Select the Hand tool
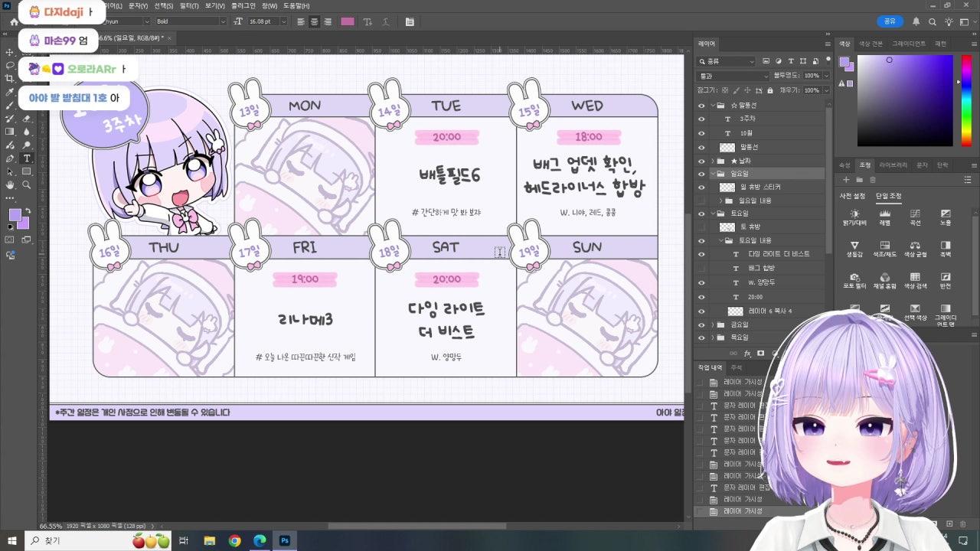This screenshot has height=551, width=980. coord(10,185)
